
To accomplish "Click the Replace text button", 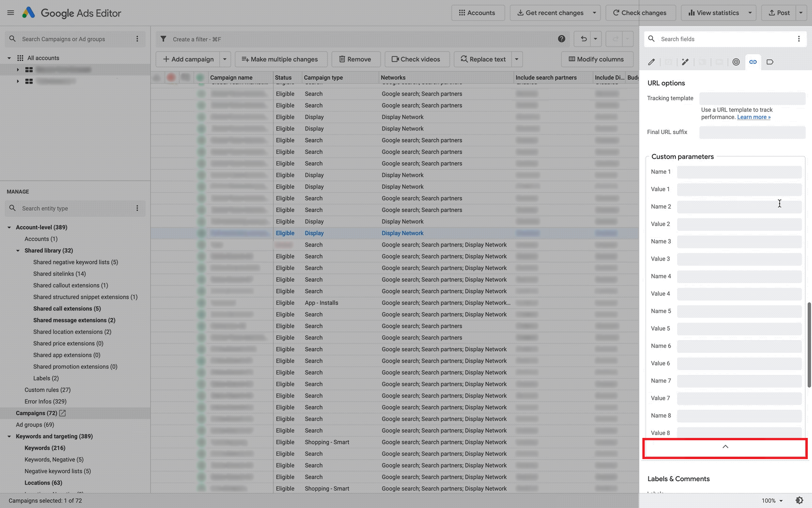I will coord(483,59).
